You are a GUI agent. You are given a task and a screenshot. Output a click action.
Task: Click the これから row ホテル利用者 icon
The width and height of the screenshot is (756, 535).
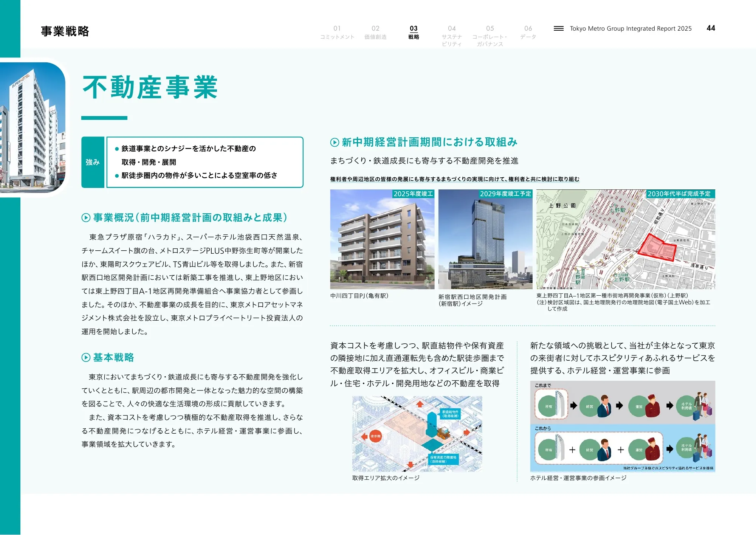coord(694,448)
